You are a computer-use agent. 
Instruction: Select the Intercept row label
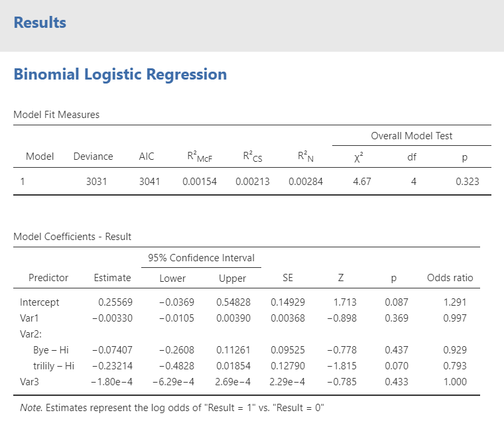point(40,302)
